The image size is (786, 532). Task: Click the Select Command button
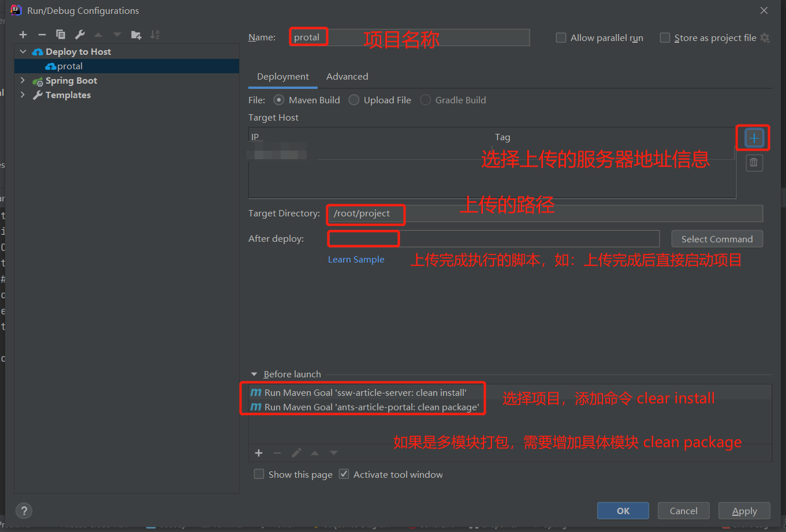coord(717,239)
